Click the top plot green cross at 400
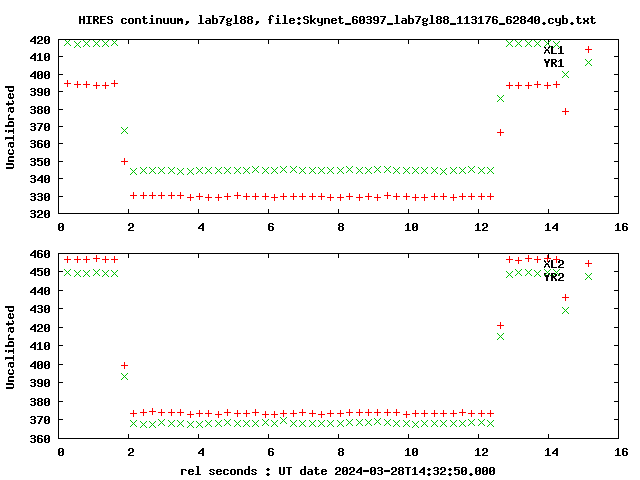 pos(565,75)
